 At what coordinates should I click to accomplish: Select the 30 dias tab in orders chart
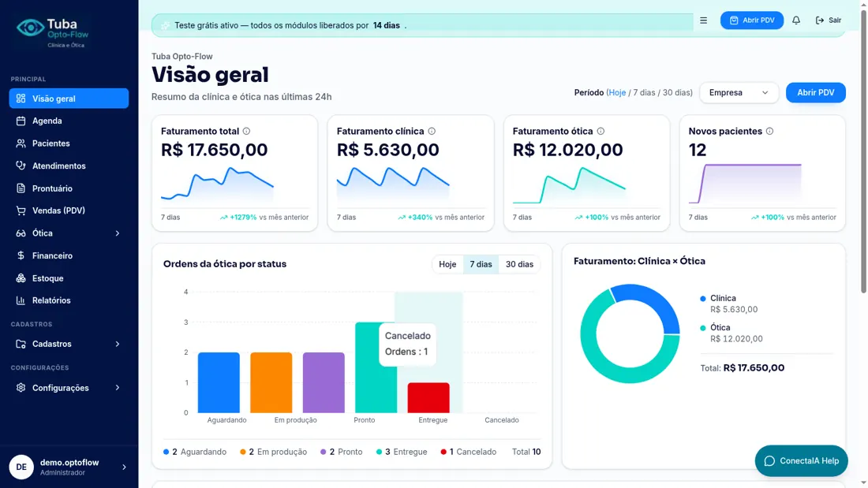[x=519, y=264]
